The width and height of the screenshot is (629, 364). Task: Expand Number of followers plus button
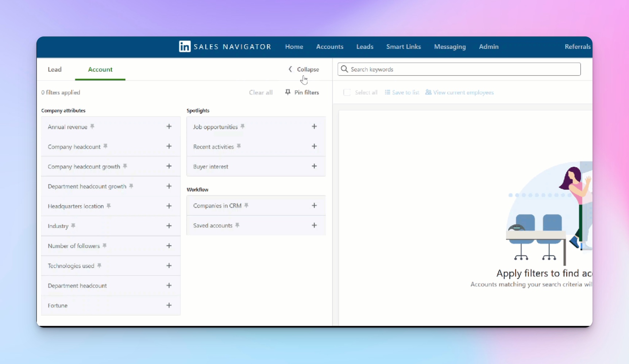click(169, 245)
